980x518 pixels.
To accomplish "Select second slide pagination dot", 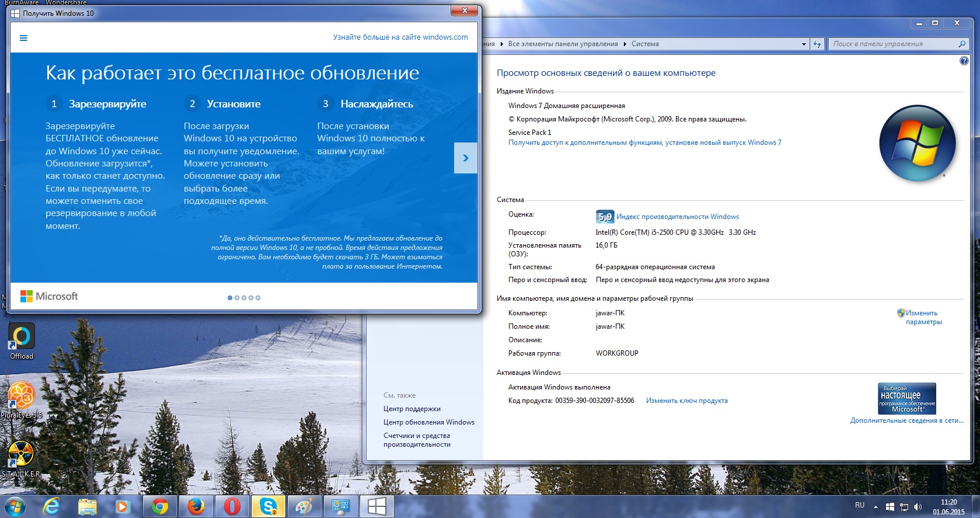I will coord(237,298).
